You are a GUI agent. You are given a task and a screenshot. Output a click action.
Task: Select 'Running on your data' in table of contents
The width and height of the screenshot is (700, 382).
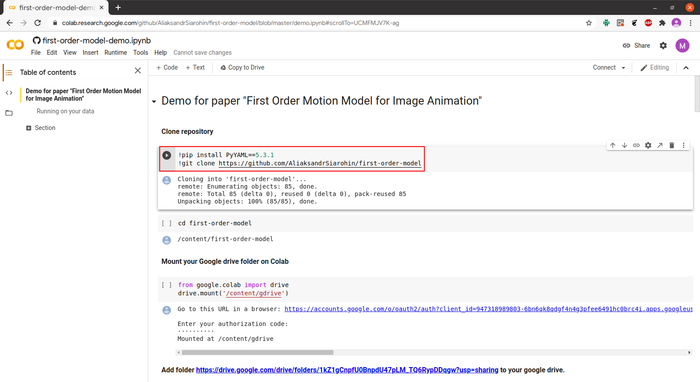pyautogui.click(x=65, y=112)
